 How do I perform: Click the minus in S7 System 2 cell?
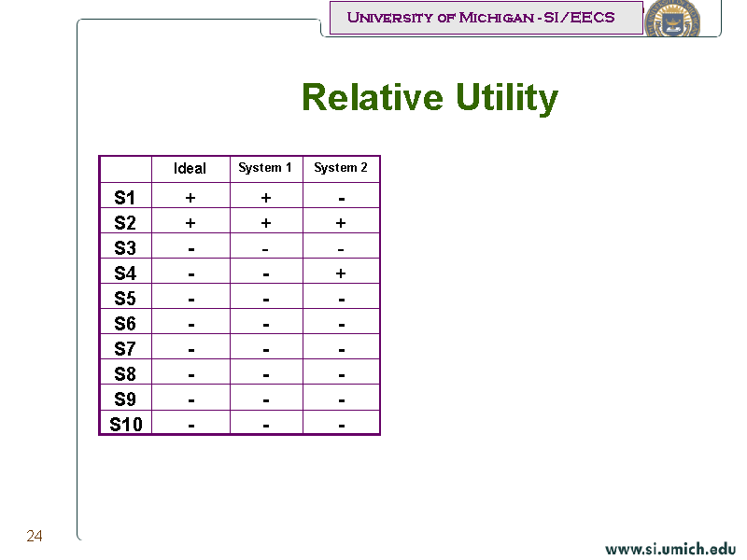click(x=342, y=351)
